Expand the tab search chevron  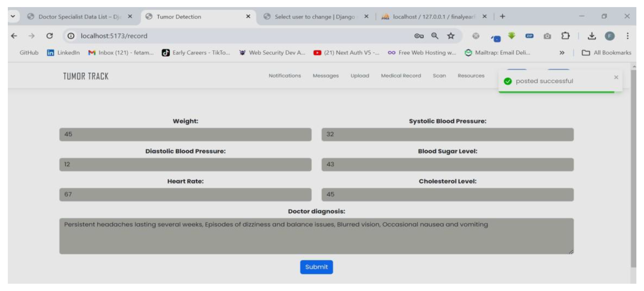click(13, 16)
